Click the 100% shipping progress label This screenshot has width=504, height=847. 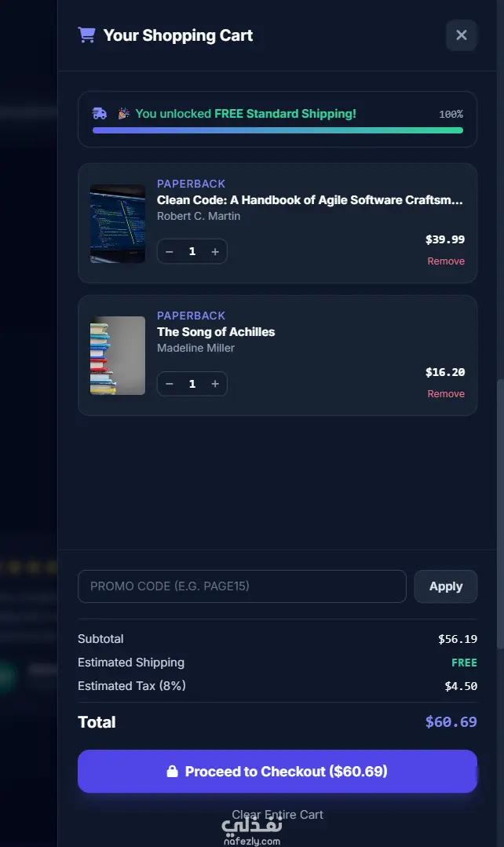coord(451,115)
